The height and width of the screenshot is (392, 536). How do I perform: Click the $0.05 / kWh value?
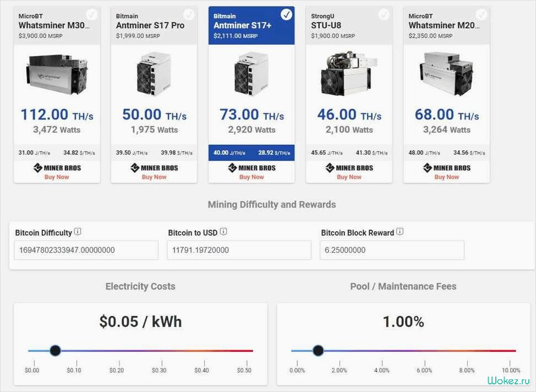[140, 322]
